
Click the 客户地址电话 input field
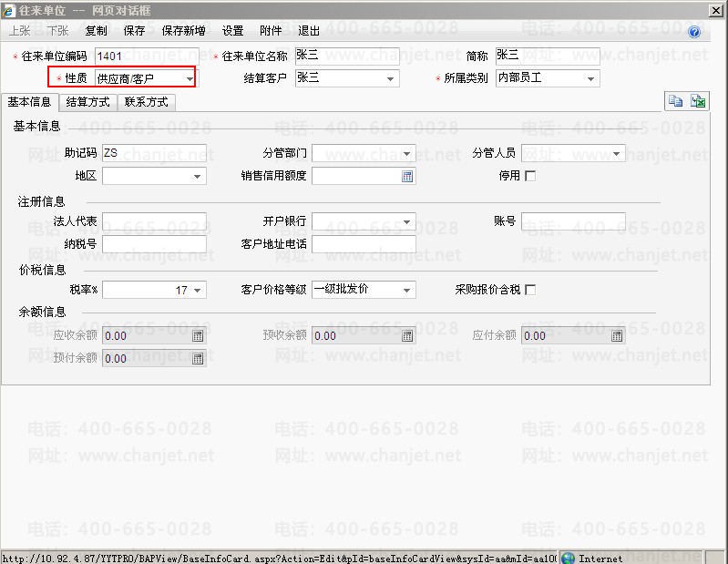364,244
